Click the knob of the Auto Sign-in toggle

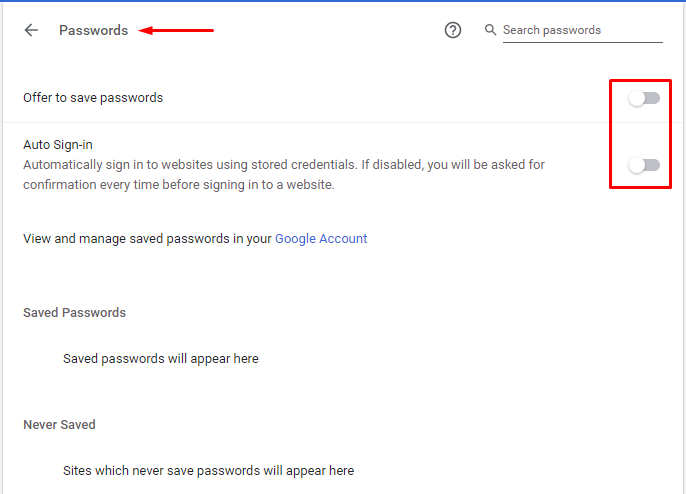[637, 165]
